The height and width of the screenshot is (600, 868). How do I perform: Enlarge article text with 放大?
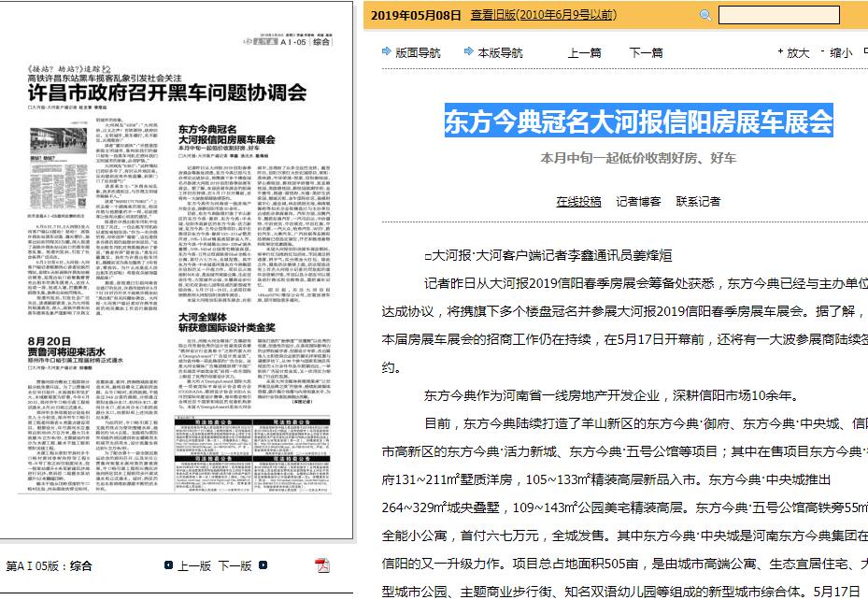pyautogui.click(x=794, y=52)
